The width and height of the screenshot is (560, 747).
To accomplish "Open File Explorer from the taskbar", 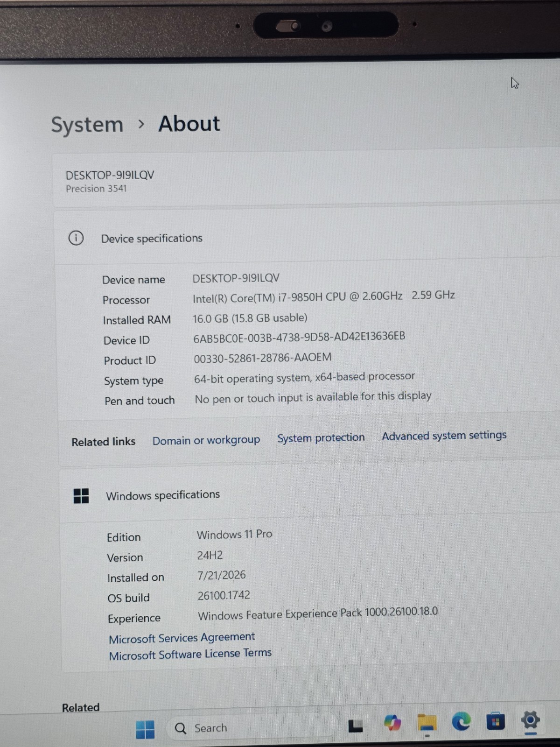I will (x=427, y=723).
